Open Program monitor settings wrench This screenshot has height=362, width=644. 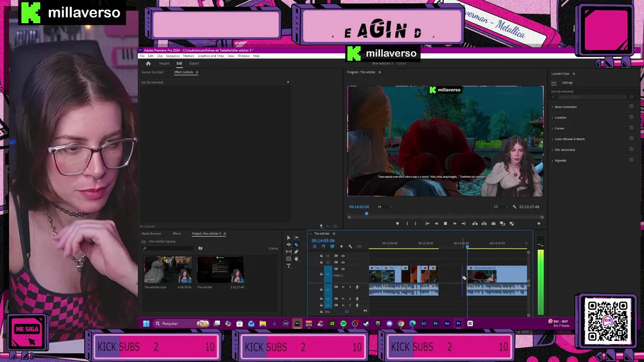tap(514, 207)
